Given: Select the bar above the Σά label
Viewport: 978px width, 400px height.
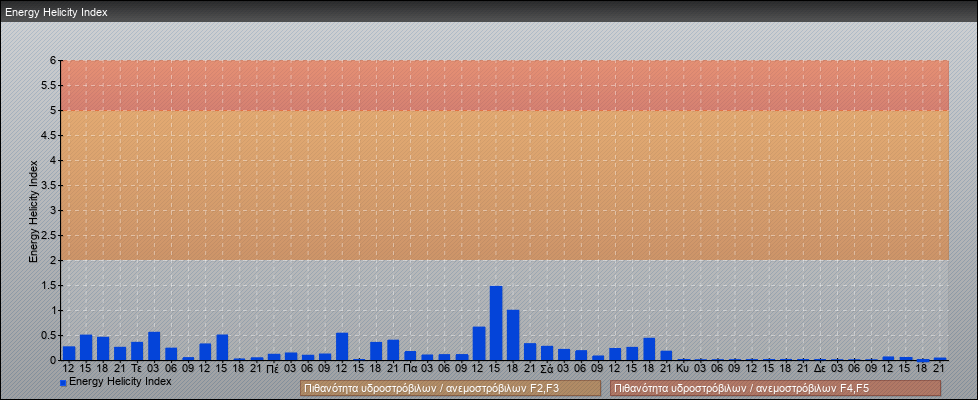Looking at the screenshot, I should click(546, 353).
